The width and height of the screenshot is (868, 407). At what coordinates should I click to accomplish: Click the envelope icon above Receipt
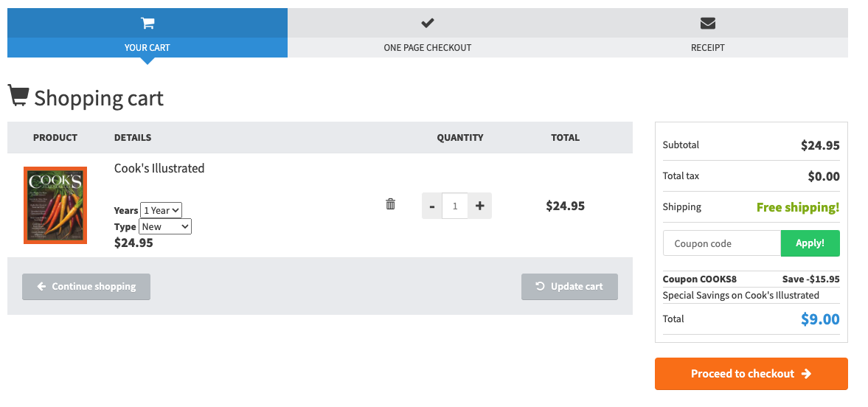click(x=708, y=23)
